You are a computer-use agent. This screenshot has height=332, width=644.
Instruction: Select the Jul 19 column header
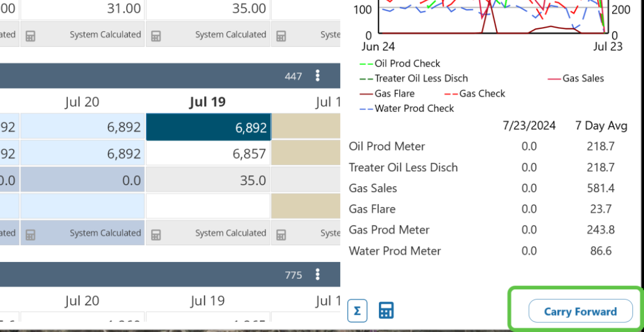click(207, 102)
